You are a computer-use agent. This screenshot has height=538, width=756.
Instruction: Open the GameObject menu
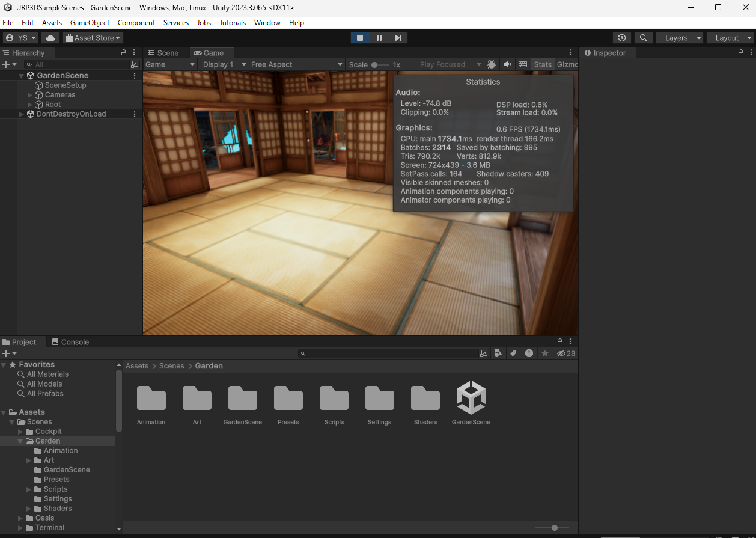(90, 23)
